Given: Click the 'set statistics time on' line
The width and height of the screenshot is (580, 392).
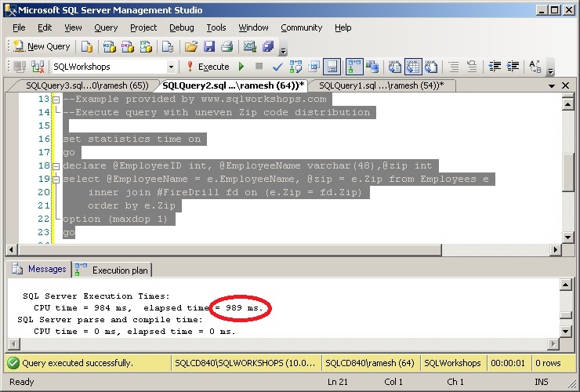Looking at the screenshot, I should pyautogui.click(x=132, y=140).
